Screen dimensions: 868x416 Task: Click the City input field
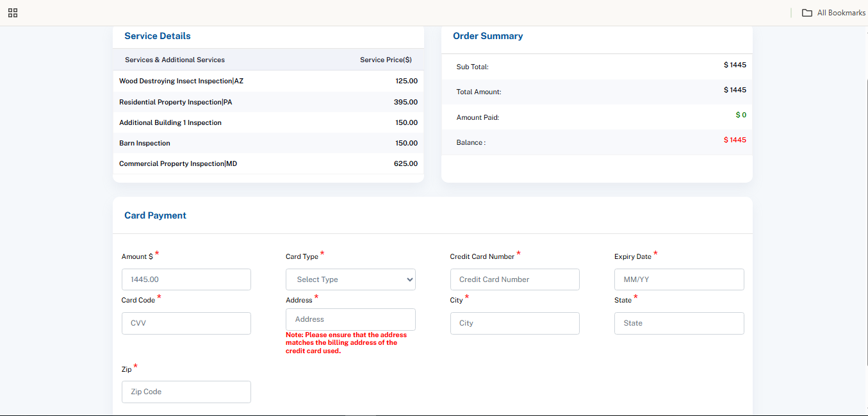514,323
